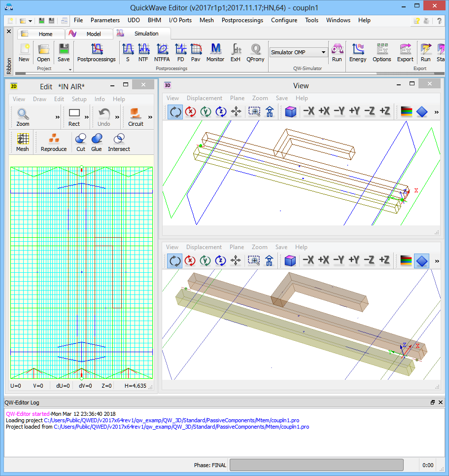Toggle solid shading in lower 3D view
Image resolution: width=449 pixels, height=476 pixels.
coord(421,260)
